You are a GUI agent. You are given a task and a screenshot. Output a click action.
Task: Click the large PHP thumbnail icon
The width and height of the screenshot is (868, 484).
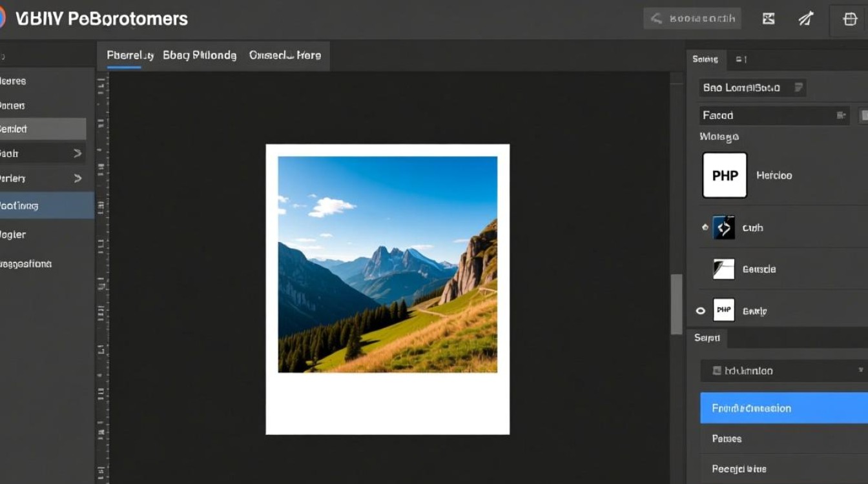[x=725, y=175]
